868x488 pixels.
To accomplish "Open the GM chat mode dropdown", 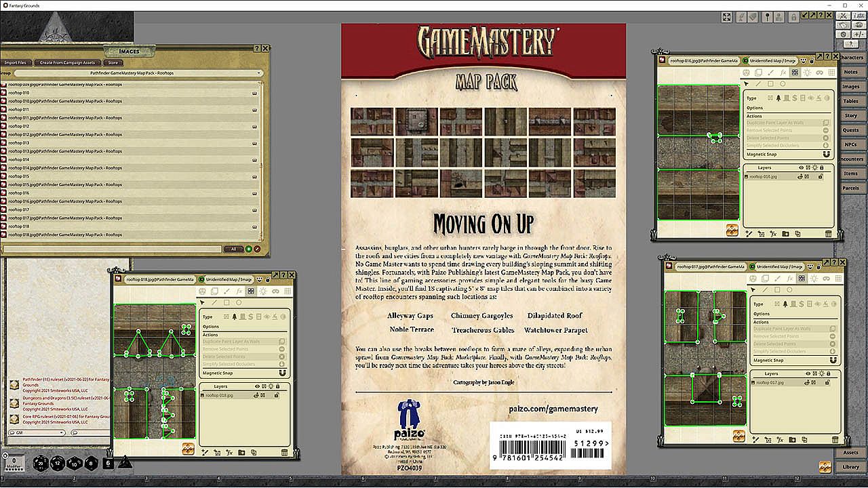I will point(37,432).
